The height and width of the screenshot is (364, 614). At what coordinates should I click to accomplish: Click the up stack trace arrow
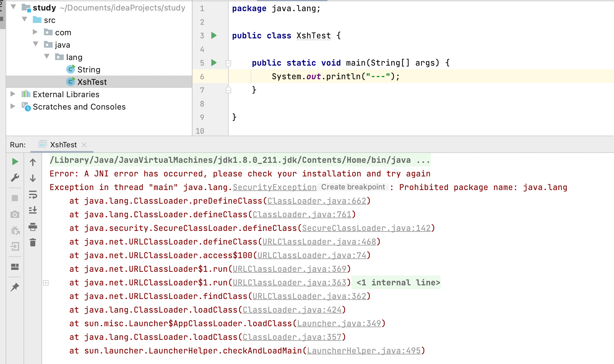coord(33,162)
